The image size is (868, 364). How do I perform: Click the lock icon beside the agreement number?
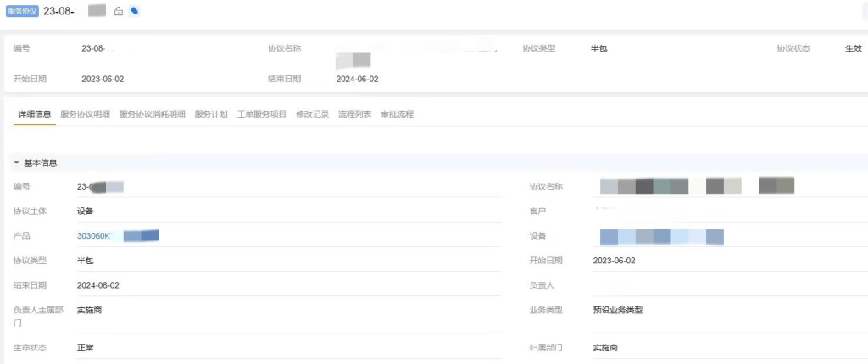point(118,11)
